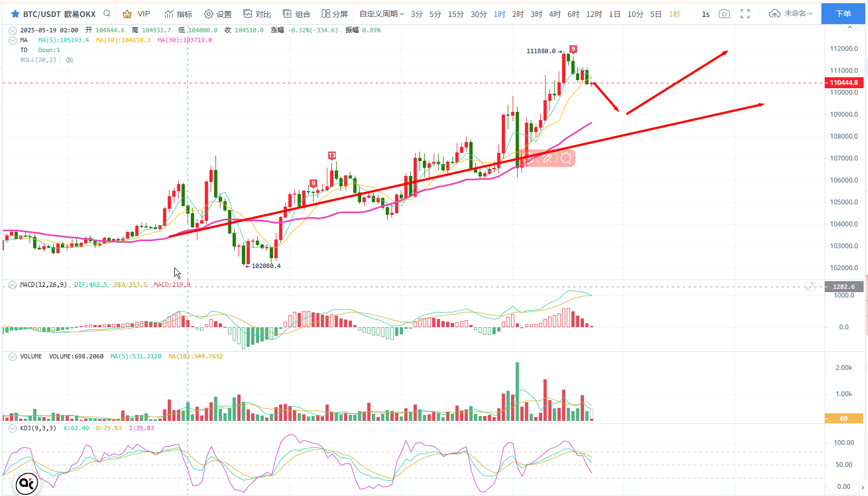
Task: Click the AiCoin logo at bottom left
Action: tap(26, 483)
